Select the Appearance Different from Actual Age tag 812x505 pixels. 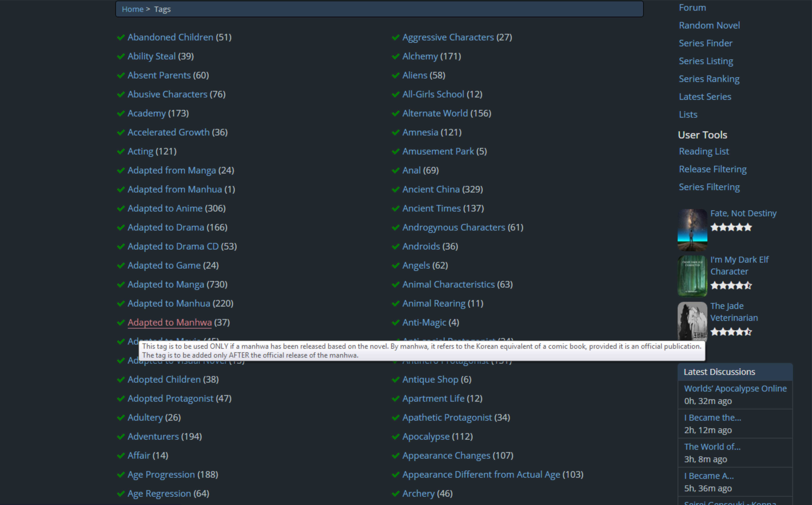(x=481, y=475)
